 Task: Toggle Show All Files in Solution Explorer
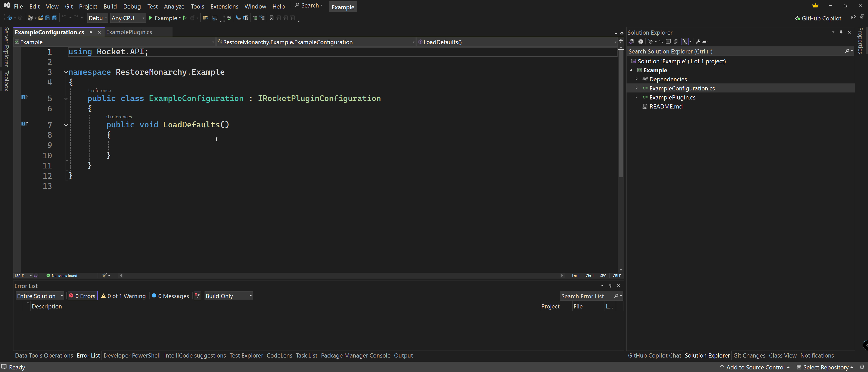click(x=675, y=41)
